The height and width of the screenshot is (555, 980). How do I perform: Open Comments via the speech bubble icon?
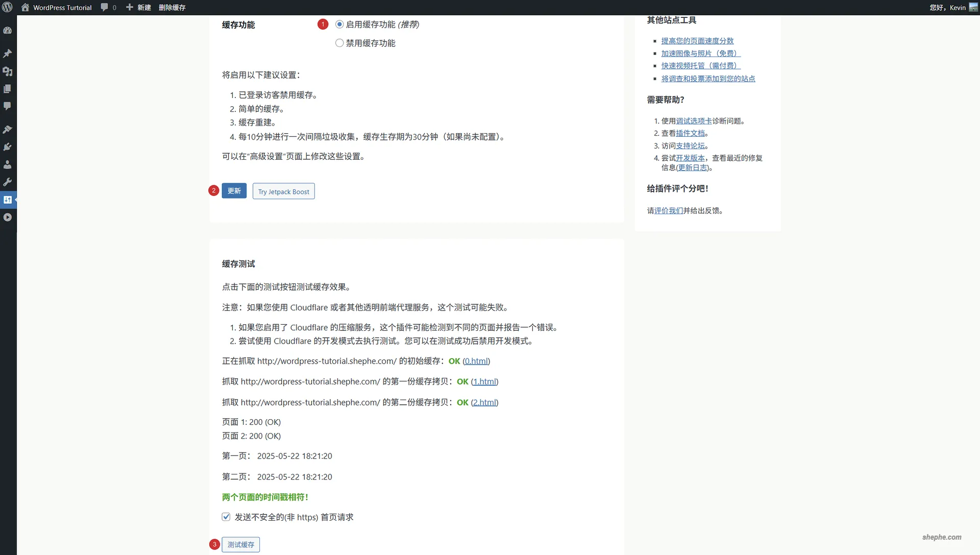click(x=8, y=106)
